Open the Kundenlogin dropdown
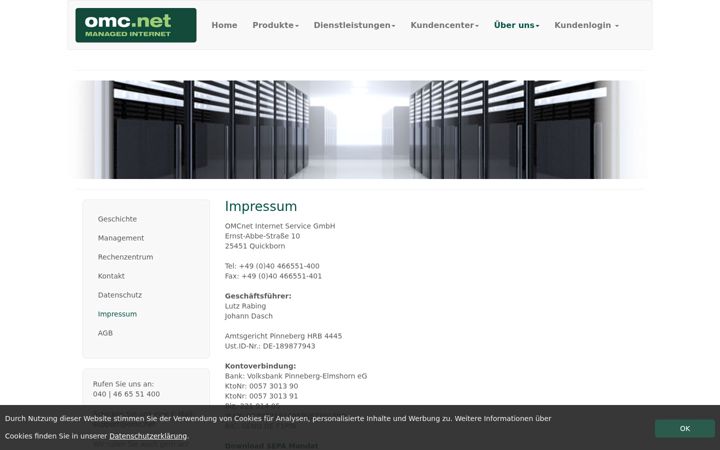Image resolution: width=720 pixels, height=450 pixels. [x=586, y=25]
